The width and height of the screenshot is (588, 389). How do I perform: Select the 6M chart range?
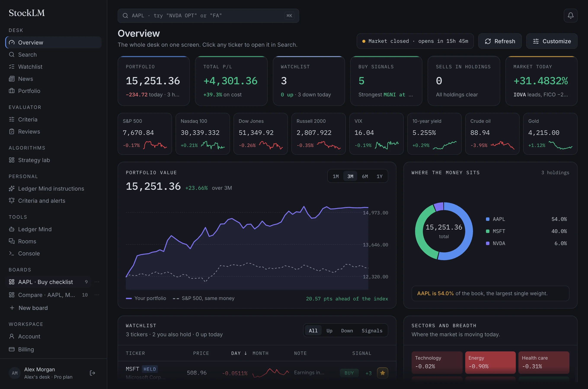click(x=365, y=176)
